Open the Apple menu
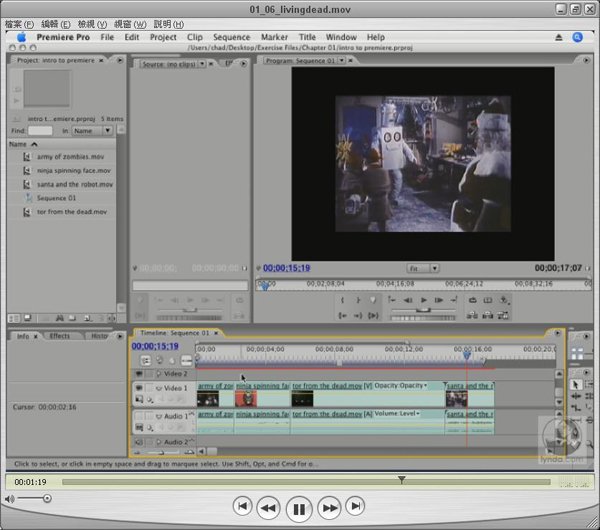 click(x=21, y=37)
